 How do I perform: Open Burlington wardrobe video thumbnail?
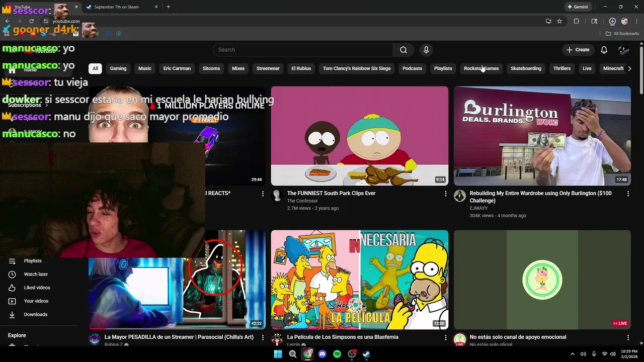pos(542,136)
